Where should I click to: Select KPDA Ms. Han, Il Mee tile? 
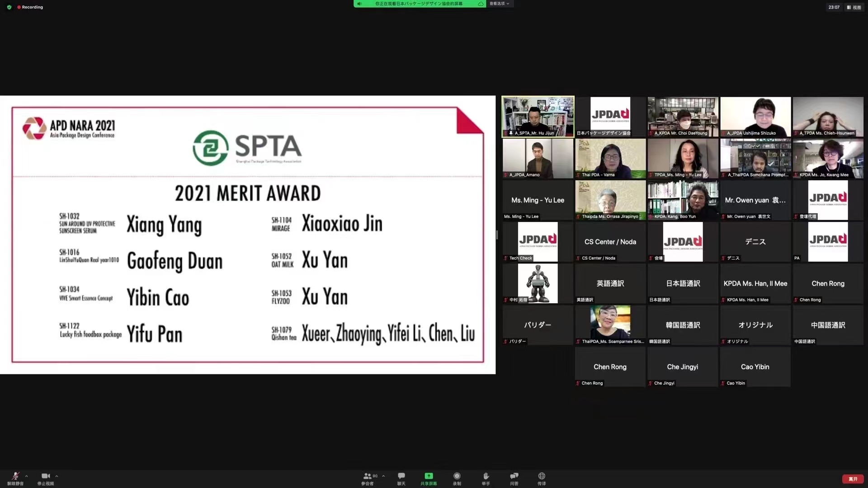755,283
